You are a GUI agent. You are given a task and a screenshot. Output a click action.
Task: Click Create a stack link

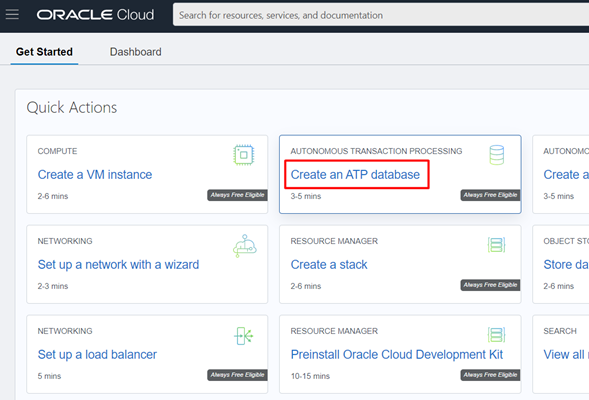[329, 265]
